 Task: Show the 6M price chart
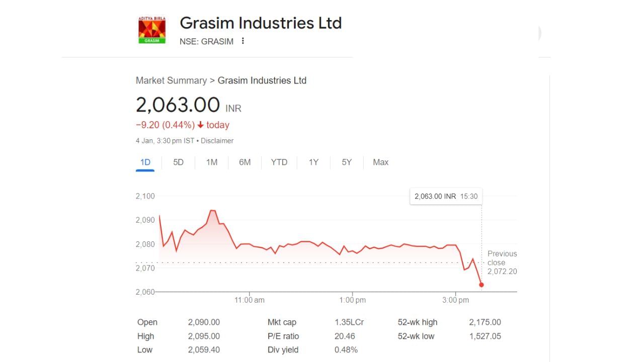pyautogui.click(x=245, y=162)
